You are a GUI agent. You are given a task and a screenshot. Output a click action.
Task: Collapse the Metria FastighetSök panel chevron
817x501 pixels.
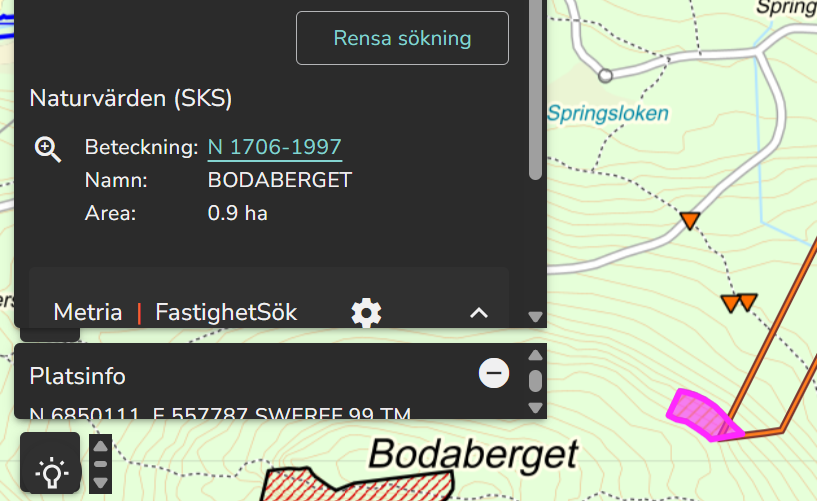[479, 313]
